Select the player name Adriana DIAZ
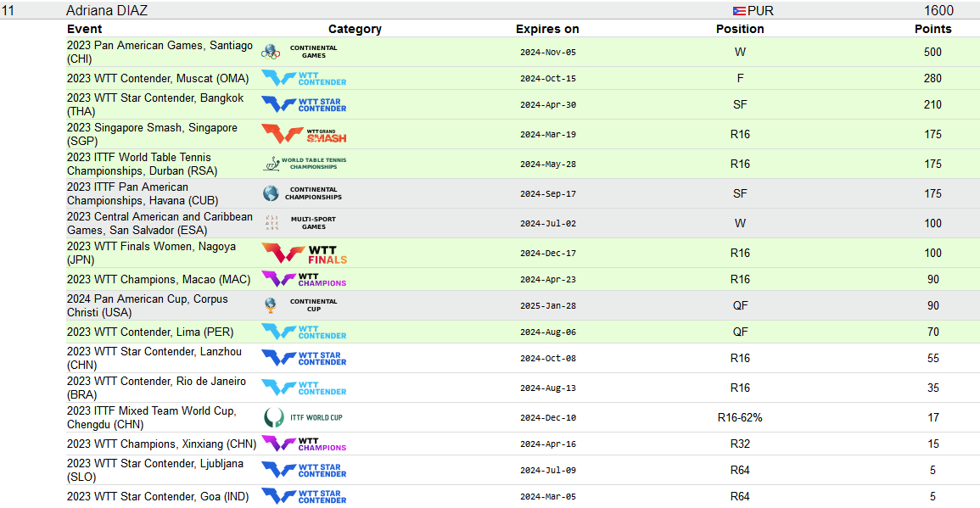The height and width of the screenshot is (508, 980). pos(107,11)
